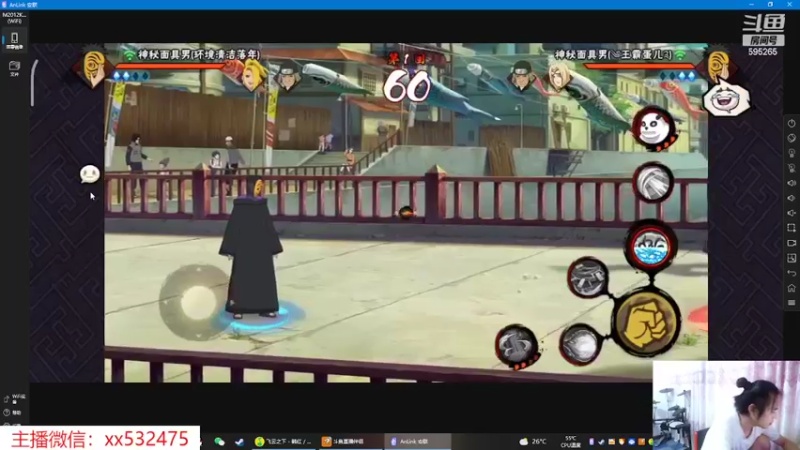Open the help item in AnLink sidebar

click(x=13, y=412)
